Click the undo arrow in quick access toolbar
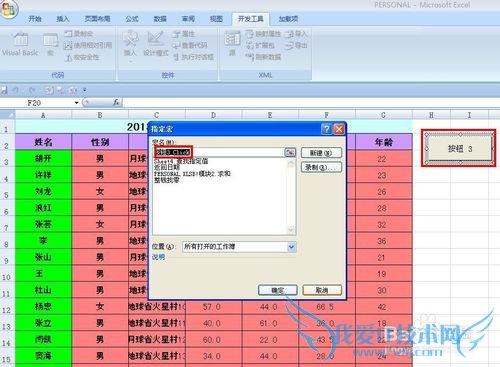500x367 pixels. (x=15, y=90)
